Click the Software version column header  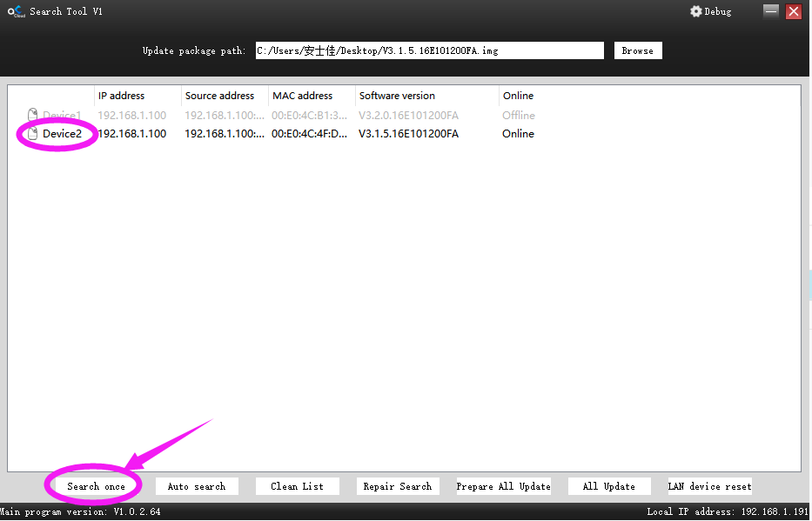tap(426, 96)
